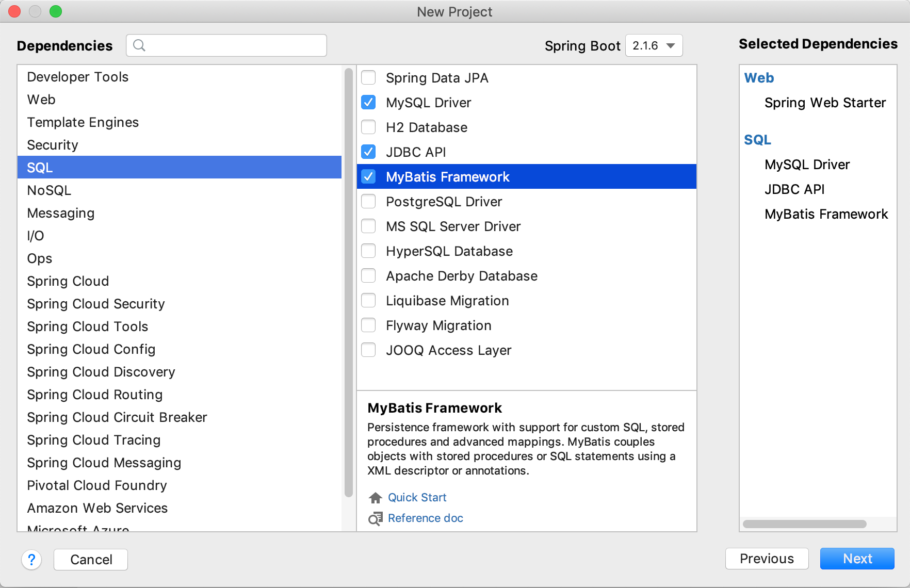Select the Ops category
Image resolution: width=910 pixels, height=588 pixels.
(x=180, y=258)
